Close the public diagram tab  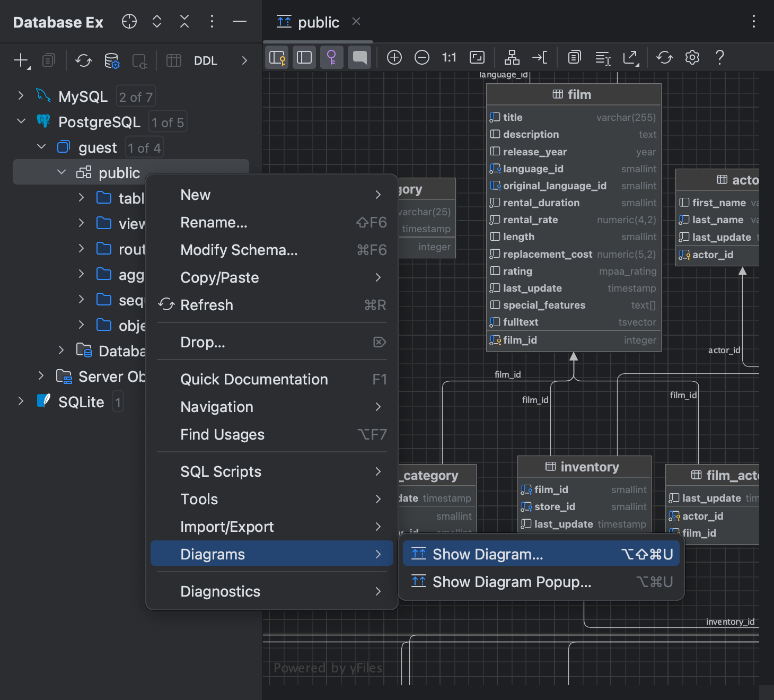point(356,22)
